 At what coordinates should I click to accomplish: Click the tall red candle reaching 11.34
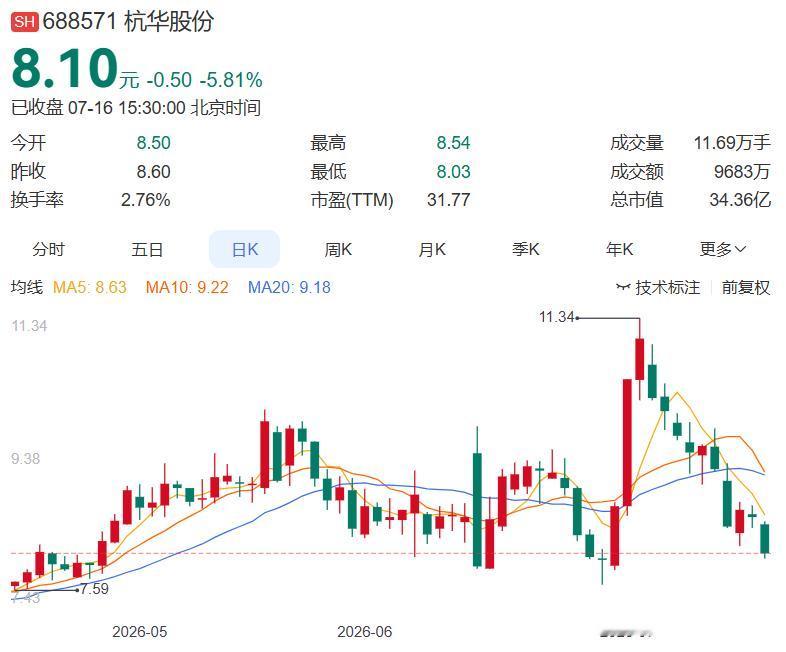(x=640, y=359)
